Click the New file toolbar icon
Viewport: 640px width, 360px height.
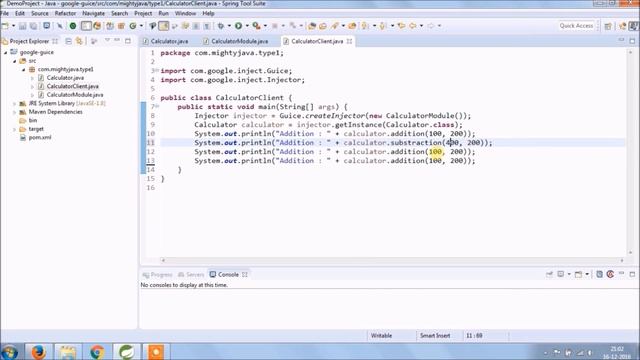click(x=5, y=26)
